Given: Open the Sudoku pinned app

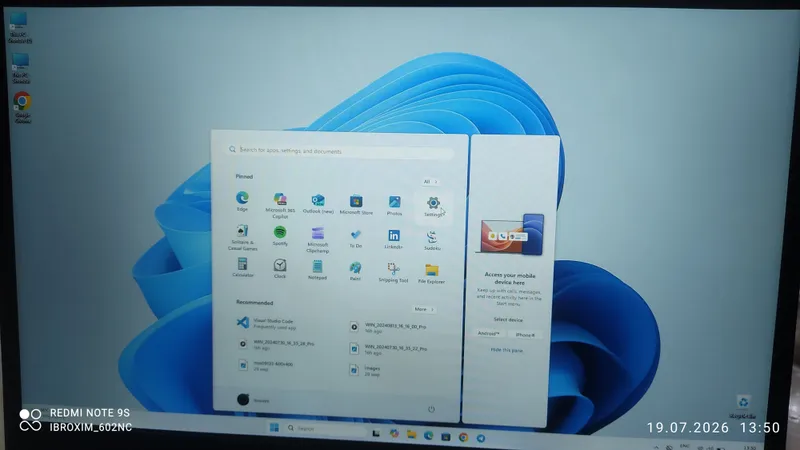Looking at the screenshot, I should 432,240.
